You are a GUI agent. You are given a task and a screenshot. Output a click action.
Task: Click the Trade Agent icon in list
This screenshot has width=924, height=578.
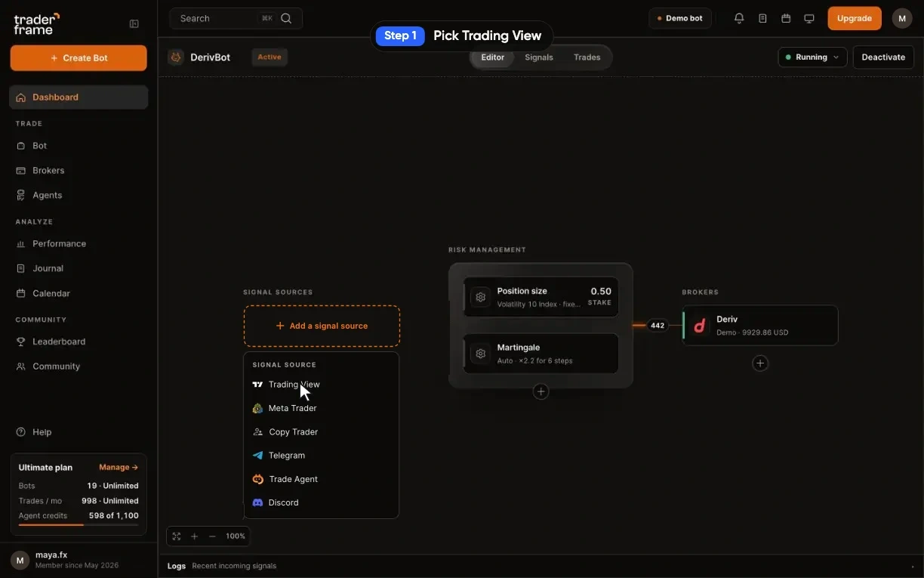tap(257, 479)
